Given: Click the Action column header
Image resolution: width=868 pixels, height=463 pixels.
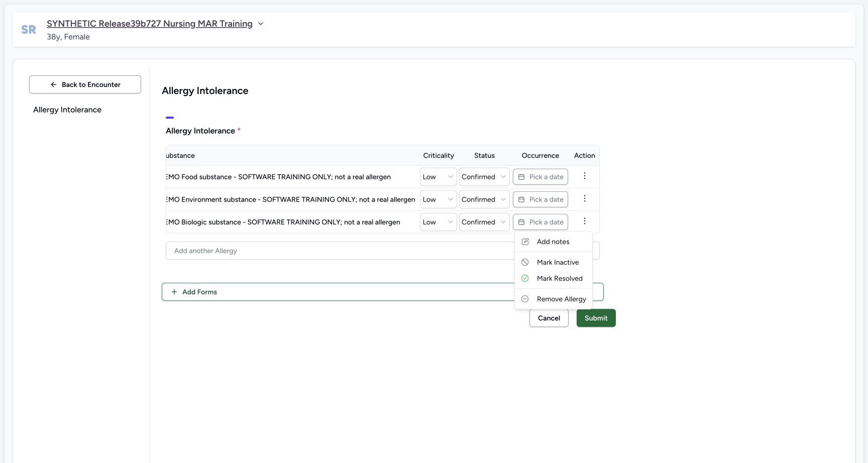Looking at the screenshot, I should (585, 155).
